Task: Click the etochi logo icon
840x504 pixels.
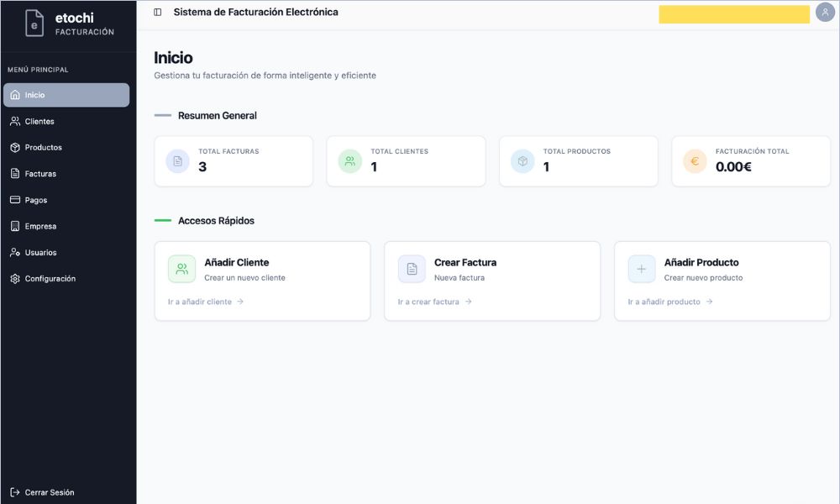Action: pos(34,24)
